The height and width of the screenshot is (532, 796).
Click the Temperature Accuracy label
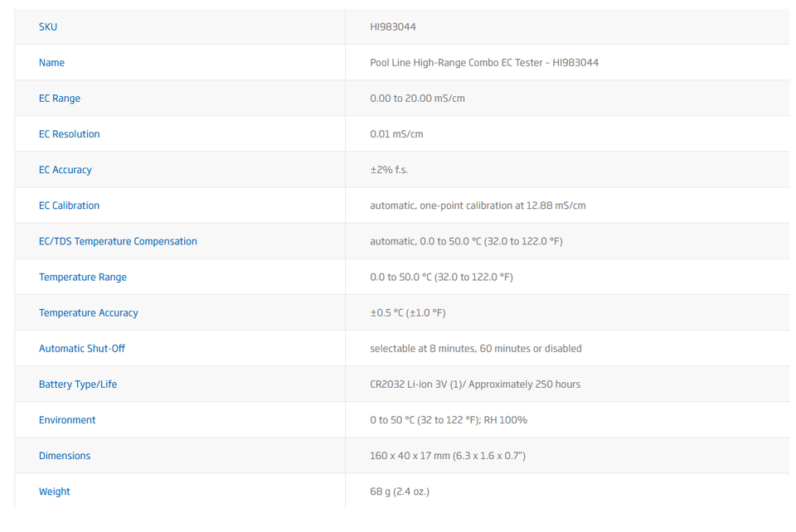[89, 313]
